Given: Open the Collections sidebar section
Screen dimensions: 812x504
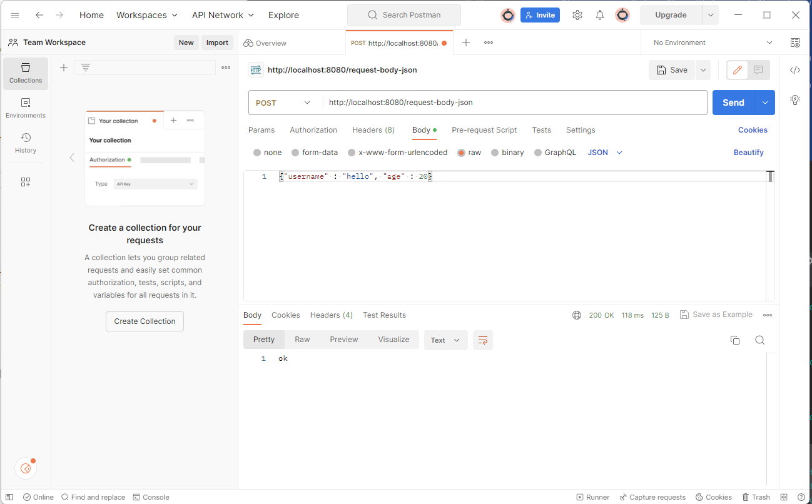Looking at the screenshot, I should [26, 73].
